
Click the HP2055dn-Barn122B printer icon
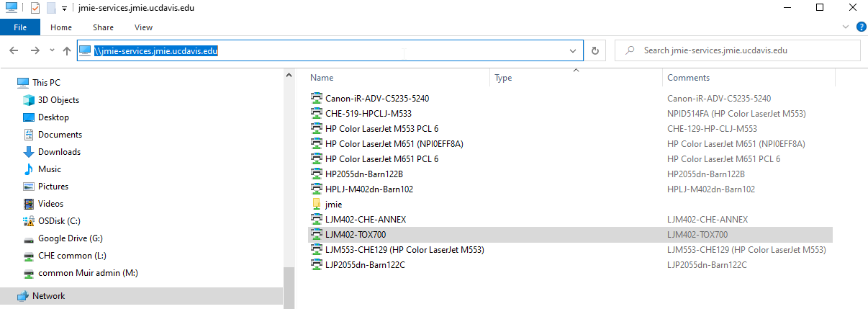point(317,174)
